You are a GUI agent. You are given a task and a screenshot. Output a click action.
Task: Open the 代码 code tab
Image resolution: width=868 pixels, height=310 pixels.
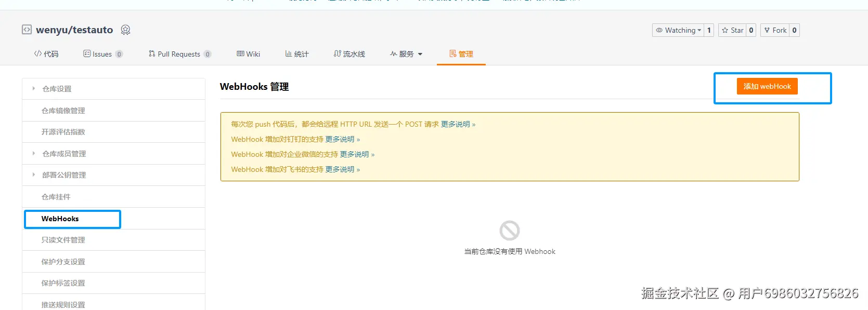click(x=46, y=54)
